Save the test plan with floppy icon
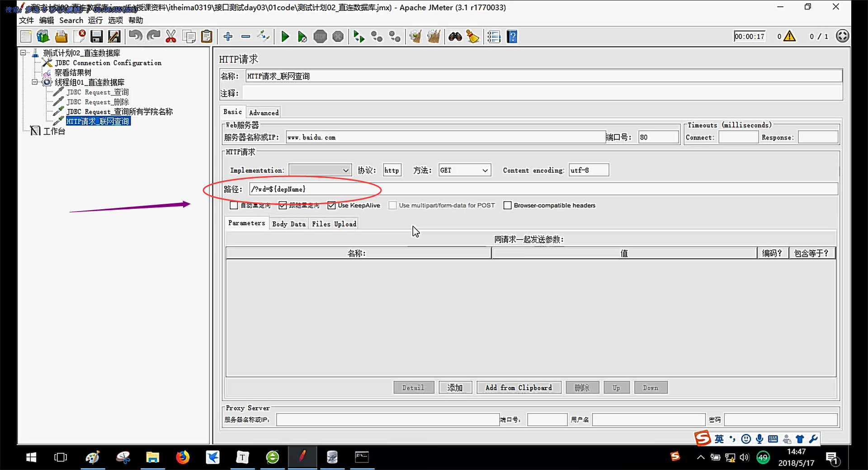The image size is (868, 470). click(97, 37)
